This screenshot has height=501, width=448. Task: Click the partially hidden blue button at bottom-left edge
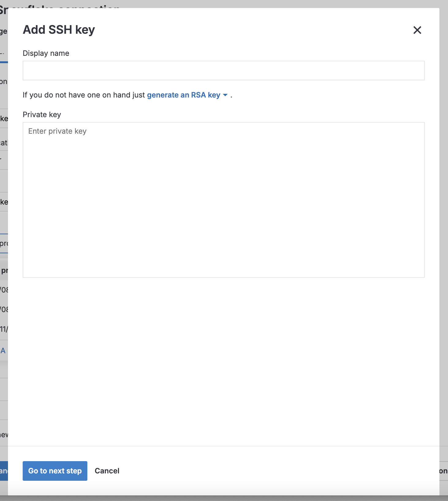pyautogui.click(x=4, y=471)
